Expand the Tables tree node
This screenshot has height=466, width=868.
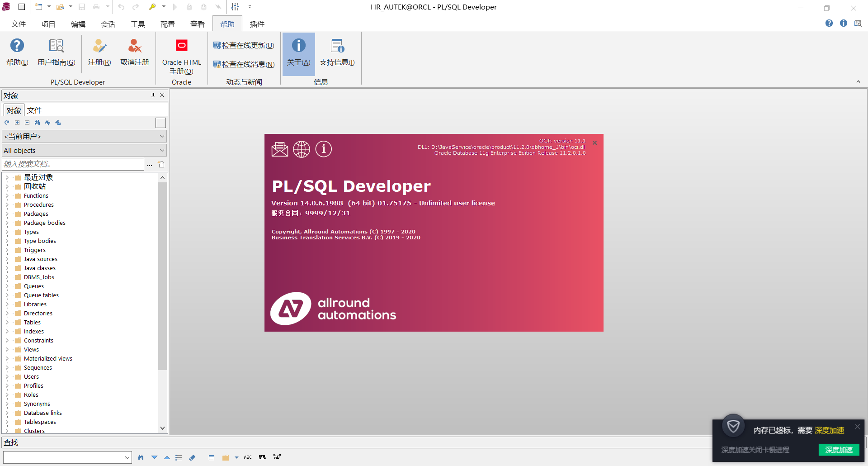click(x=7, y=322)
